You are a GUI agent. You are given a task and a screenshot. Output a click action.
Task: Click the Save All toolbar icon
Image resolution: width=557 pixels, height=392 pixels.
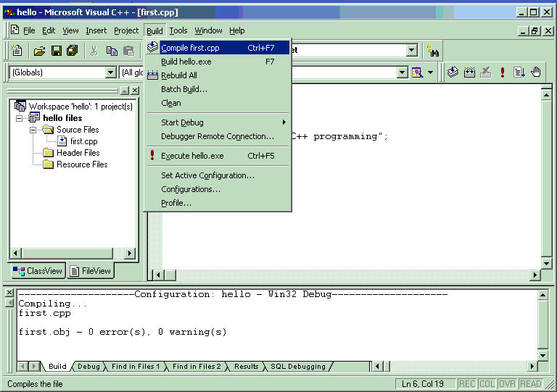tap(73, 51)
